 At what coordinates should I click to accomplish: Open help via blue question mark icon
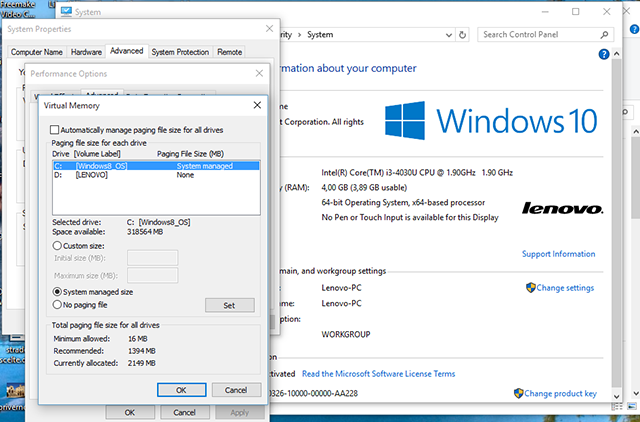[604, 54]
